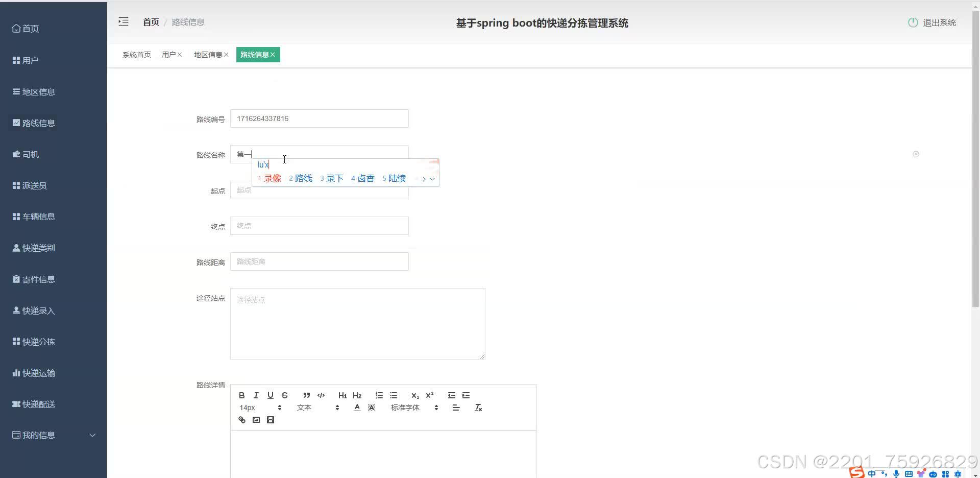
Task: Apply underline in the rich text toolbar
Action: tap(271, 395)
